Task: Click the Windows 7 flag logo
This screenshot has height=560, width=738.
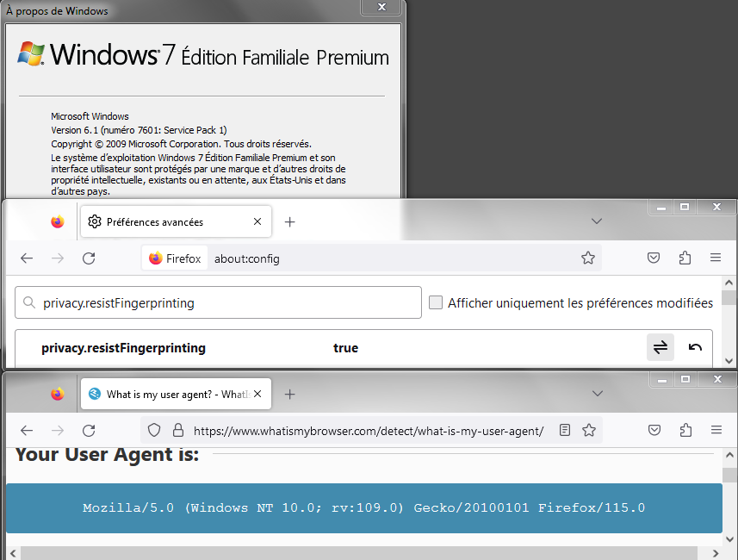Action: click(x=31, y=53)
